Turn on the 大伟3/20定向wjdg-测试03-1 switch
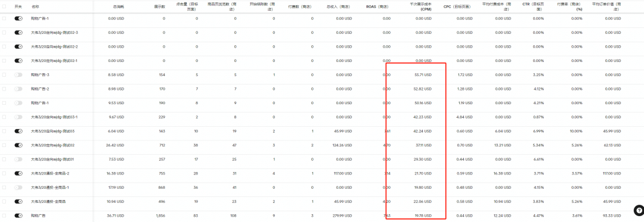Viewport: 644px width, 222px height. 18,117
